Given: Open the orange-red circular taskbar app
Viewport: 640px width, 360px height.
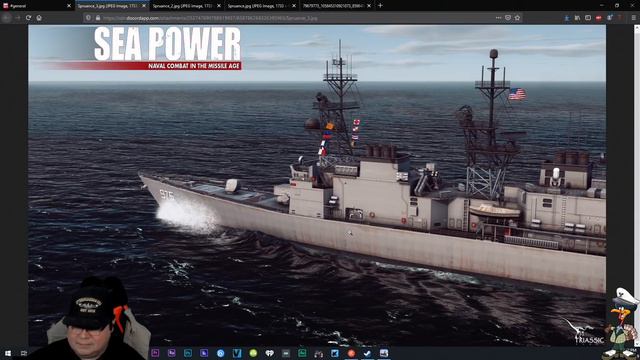Looking at the screenshot, I should click(351, 353).
